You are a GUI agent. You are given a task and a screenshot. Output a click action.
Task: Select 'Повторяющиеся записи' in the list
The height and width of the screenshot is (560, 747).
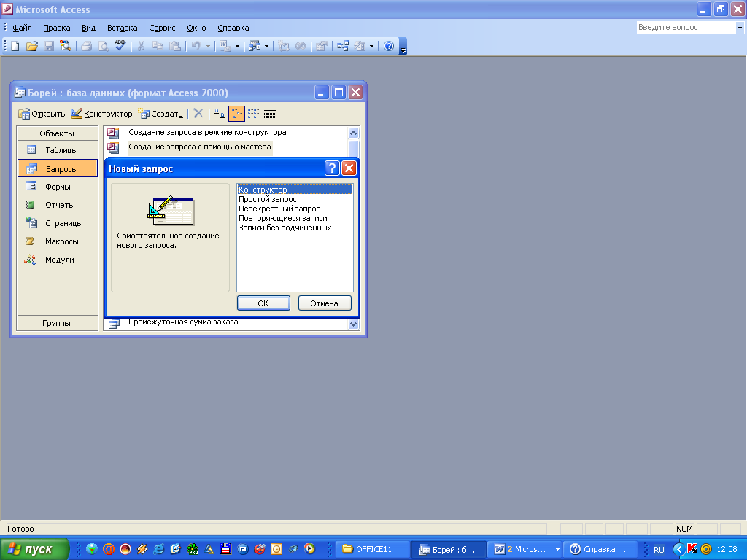click(295, 218)
